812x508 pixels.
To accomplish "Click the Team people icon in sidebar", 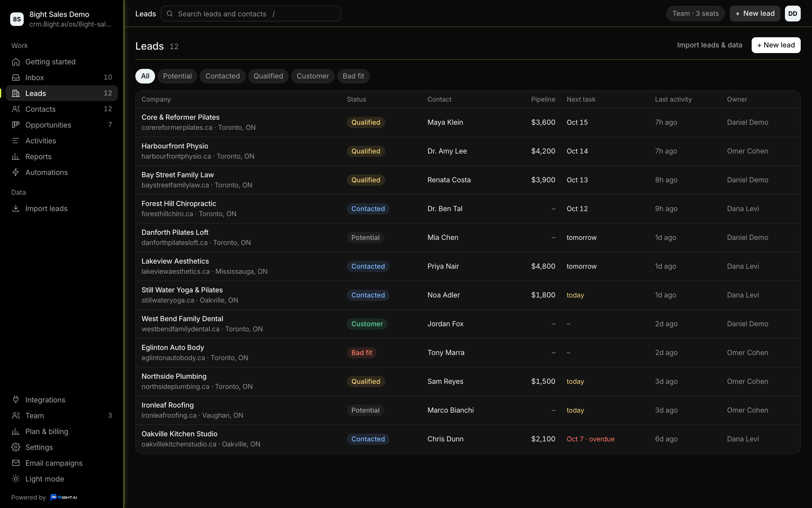I will pyautogui.click(x=16, y=416).
